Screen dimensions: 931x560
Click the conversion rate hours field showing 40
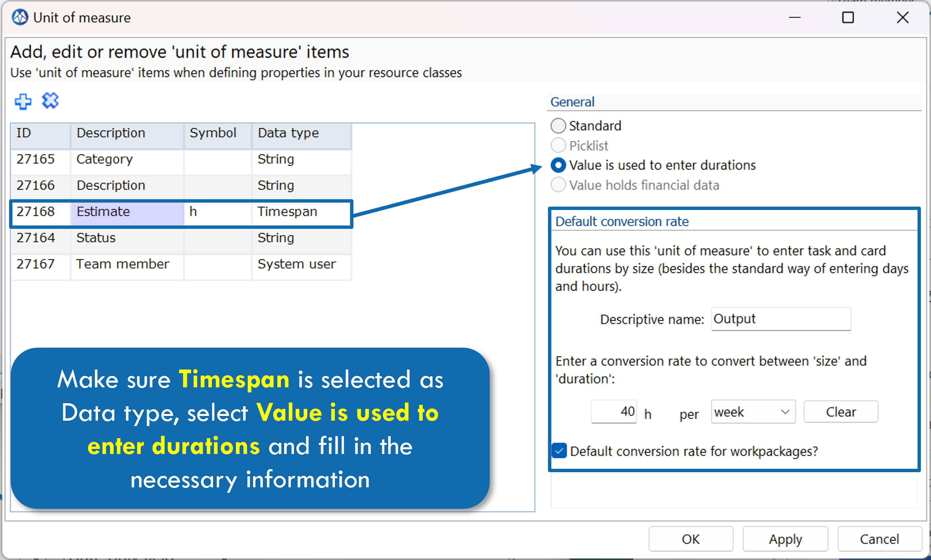(614, 412)
